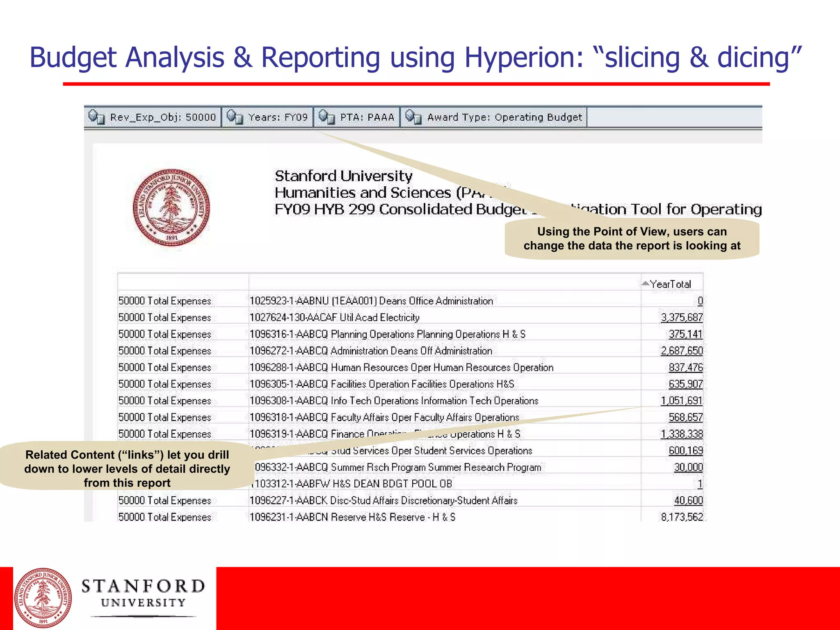Click the Years point-of-view icon
The image size is (840, 630).
[235, 117]
